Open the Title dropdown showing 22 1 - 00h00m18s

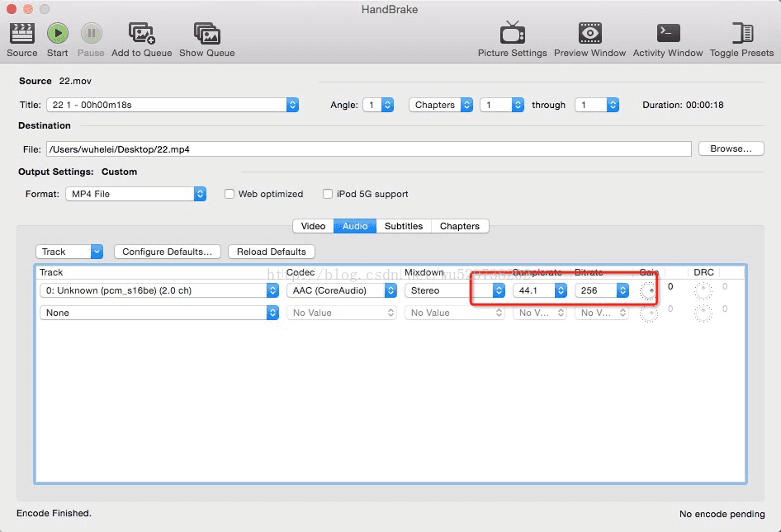(x=173, y=105)
